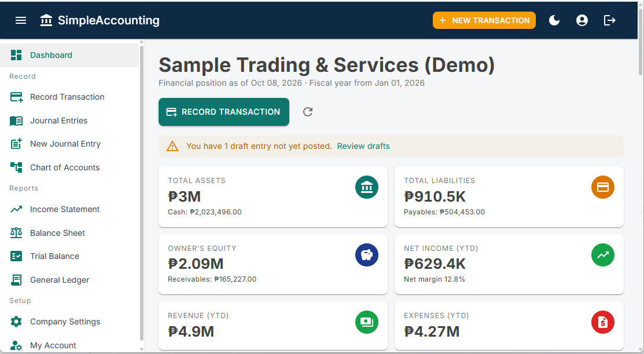Open Record Transaction in the sidebar
Image resolution: width=644 pixels, height=354 pixels.
coord(69,97)
